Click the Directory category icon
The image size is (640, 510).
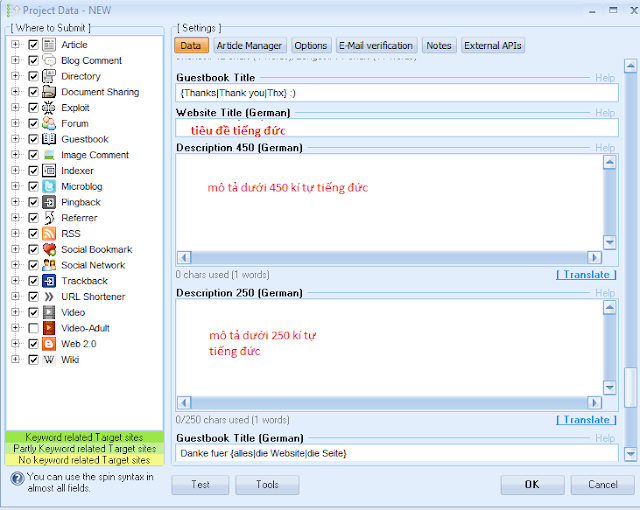coord(49,76)
